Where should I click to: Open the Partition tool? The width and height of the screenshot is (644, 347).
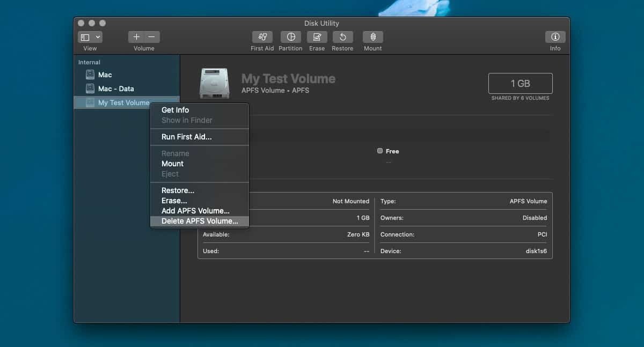click(x=290, y=37)
